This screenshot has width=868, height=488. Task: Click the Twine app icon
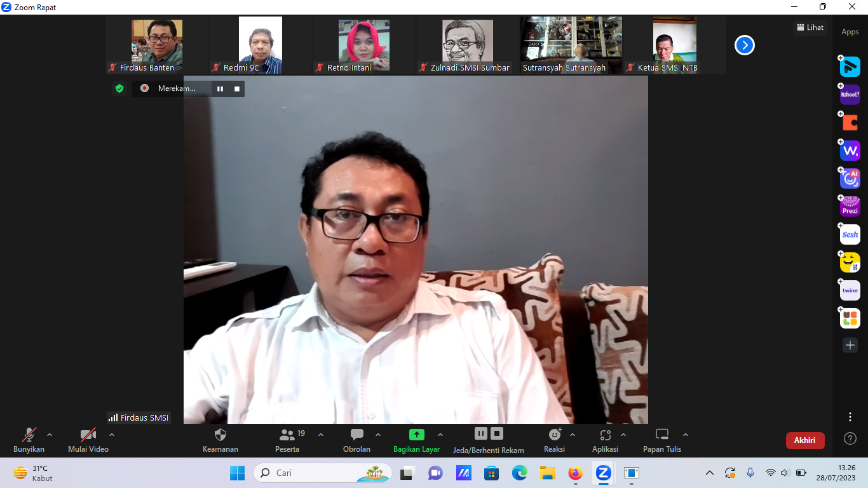(x=850, y=290)
